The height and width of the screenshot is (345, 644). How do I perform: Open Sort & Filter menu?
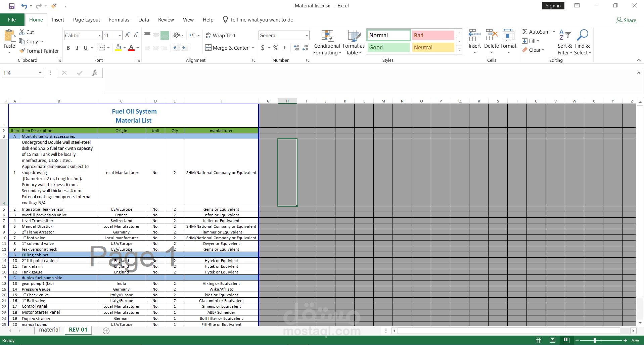[x=565, y=42]
